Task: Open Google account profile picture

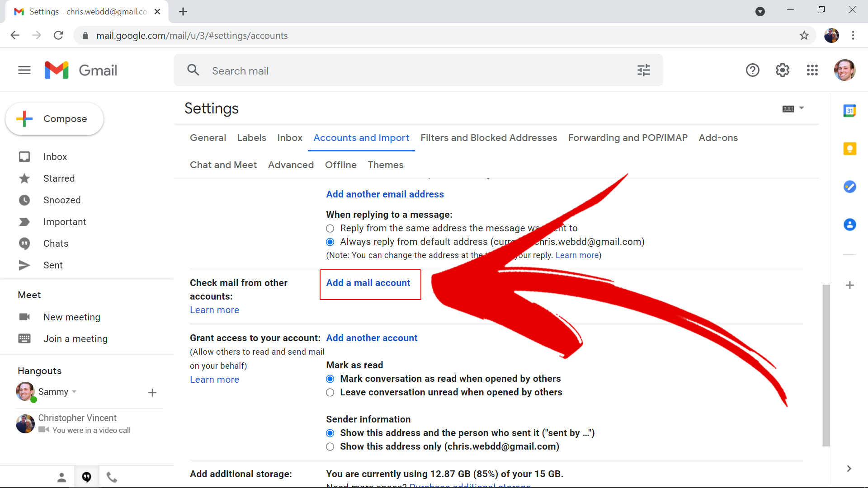Action: 844,70
